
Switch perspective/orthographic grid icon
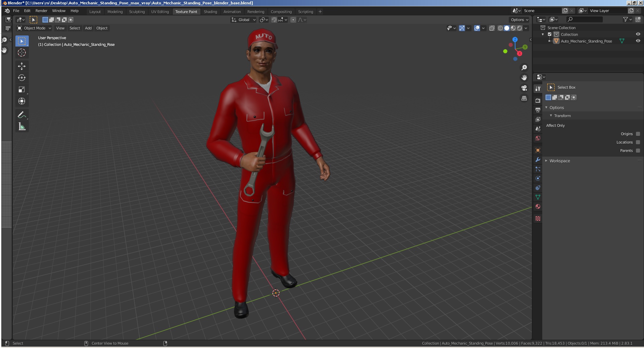[524, 98]
